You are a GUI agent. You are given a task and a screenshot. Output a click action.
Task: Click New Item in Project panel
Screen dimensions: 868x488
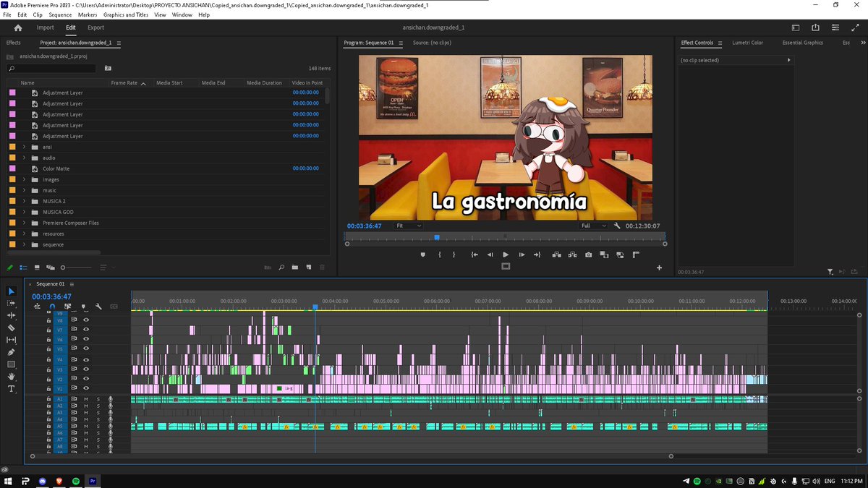pos(309,267)
